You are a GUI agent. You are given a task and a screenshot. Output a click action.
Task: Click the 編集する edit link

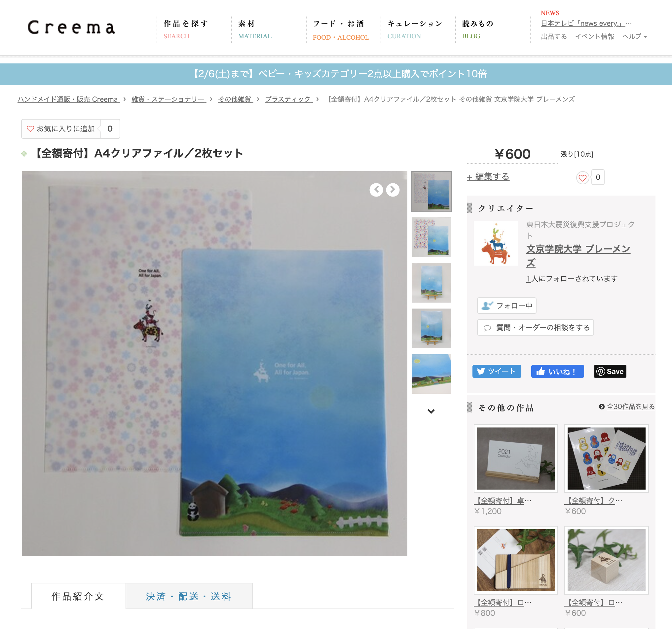[x=488, y=177]
